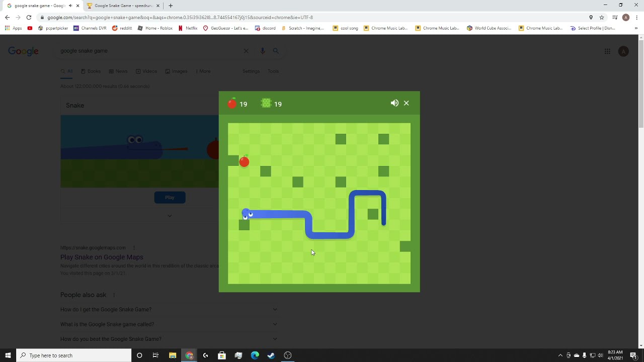Open the reddit bookmark
644x362 pixels.
click(x=122, y=28)
